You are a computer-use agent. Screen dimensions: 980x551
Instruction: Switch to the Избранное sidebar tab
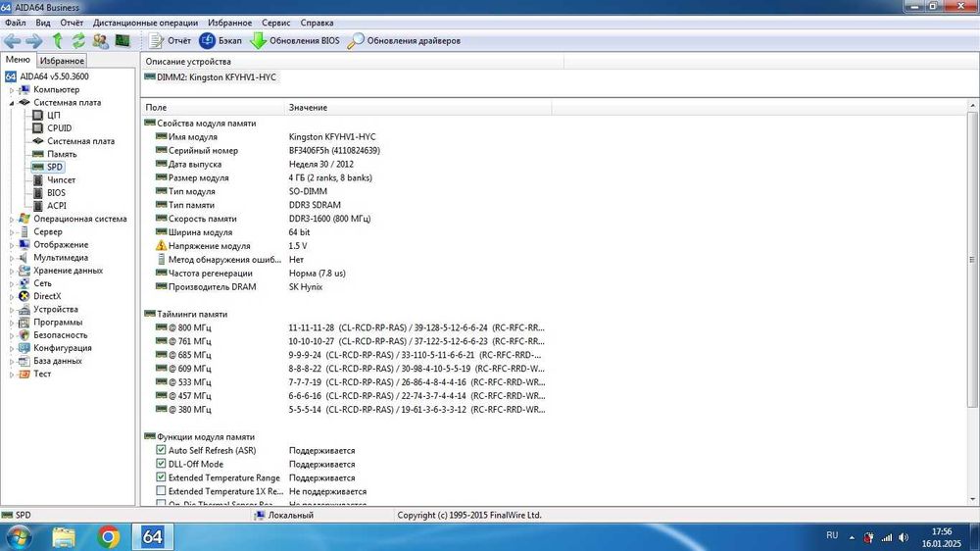point(61,61)
